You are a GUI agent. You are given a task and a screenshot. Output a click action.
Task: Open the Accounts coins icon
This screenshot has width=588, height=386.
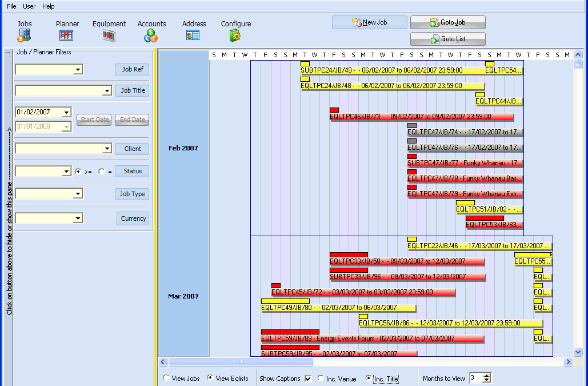tap(151, 35)
